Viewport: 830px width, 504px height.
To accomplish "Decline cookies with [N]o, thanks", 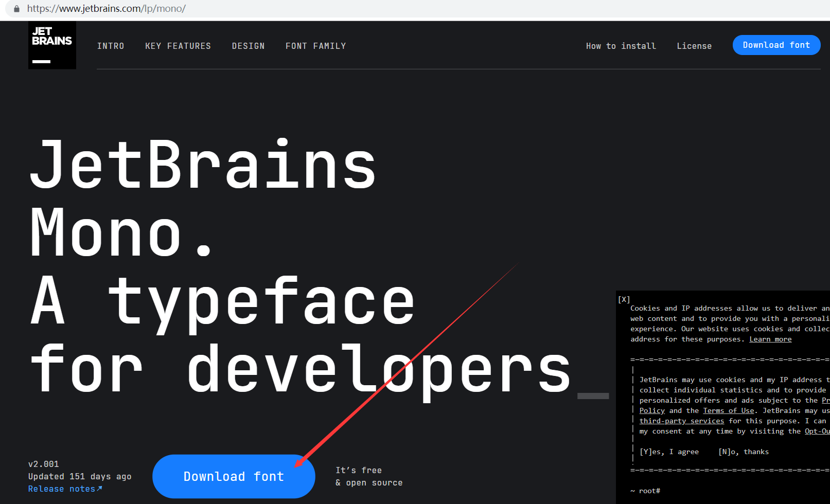I will coord(744,452).
